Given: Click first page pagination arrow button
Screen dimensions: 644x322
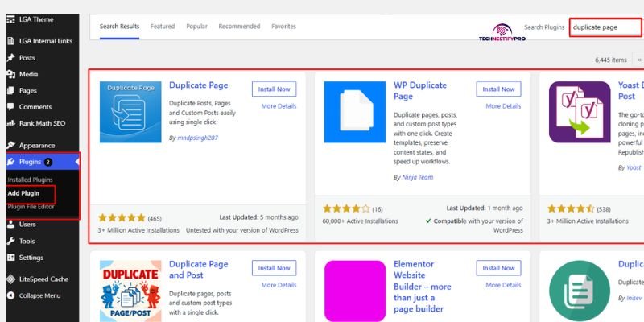Looking at the screenshot, I should [x=639, y=60].
